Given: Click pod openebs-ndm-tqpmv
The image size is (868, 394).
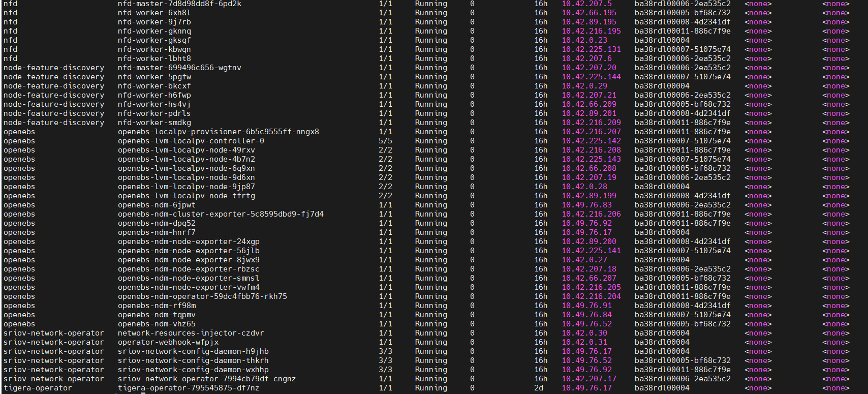Looking at the screenshot, I should [x=157, y=315].
